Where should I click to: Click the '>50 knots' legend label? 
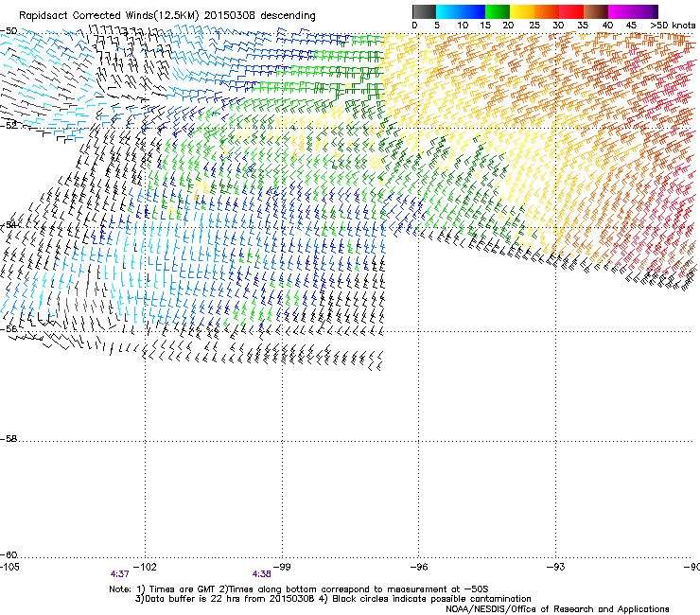pos(673,26)
